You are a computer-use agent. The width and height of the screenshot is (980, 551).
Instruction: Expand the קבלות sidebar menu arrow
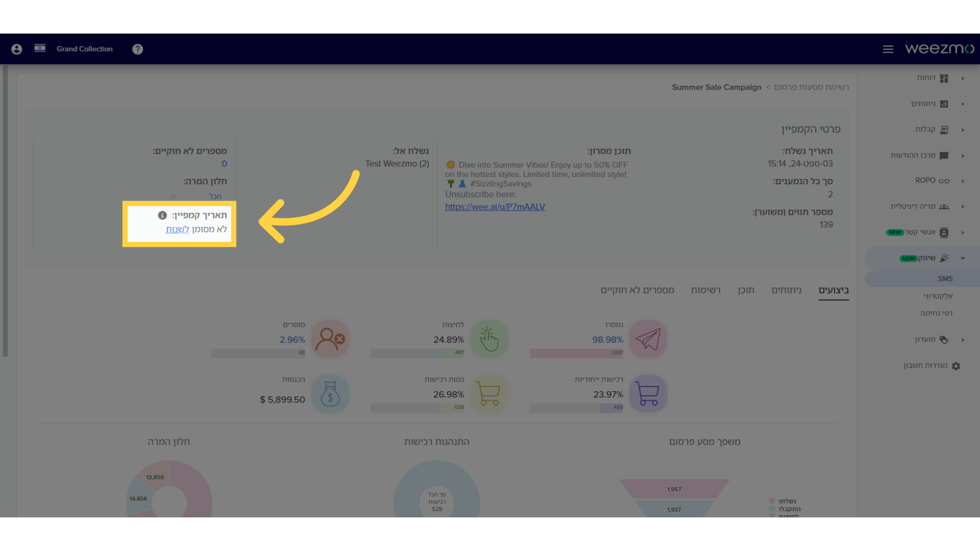tap(963, 130)
